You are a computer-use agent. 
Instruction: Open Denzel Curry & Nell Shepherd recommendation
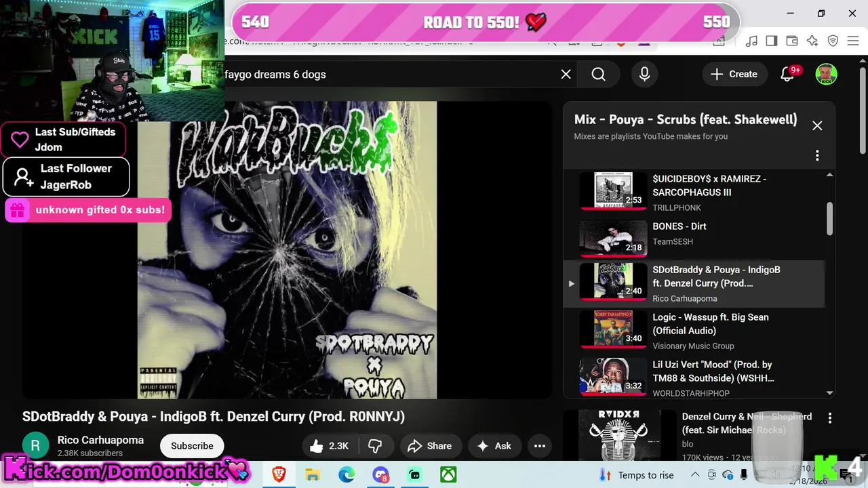(747, 423)
